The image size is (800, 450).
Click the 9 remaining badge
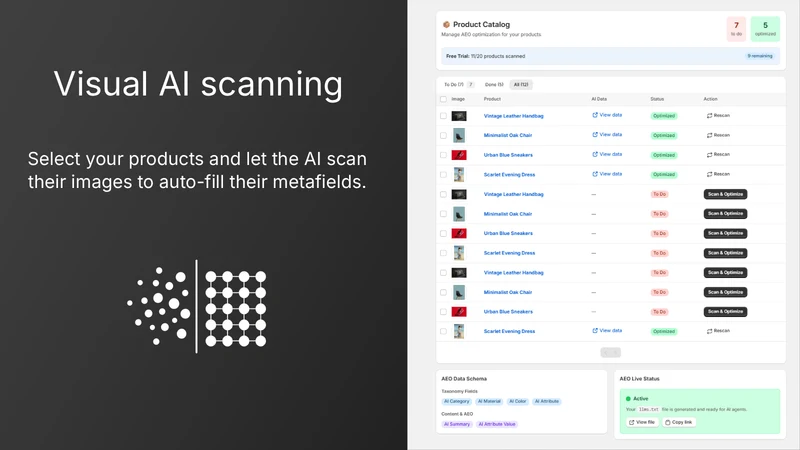point(760,56)
